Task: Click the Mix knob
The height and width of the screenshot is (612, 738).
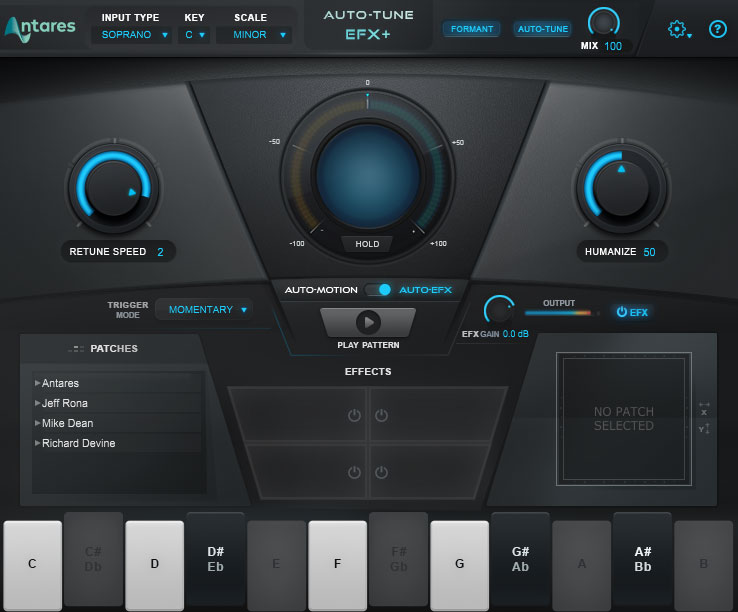Action: coord(603,23)
